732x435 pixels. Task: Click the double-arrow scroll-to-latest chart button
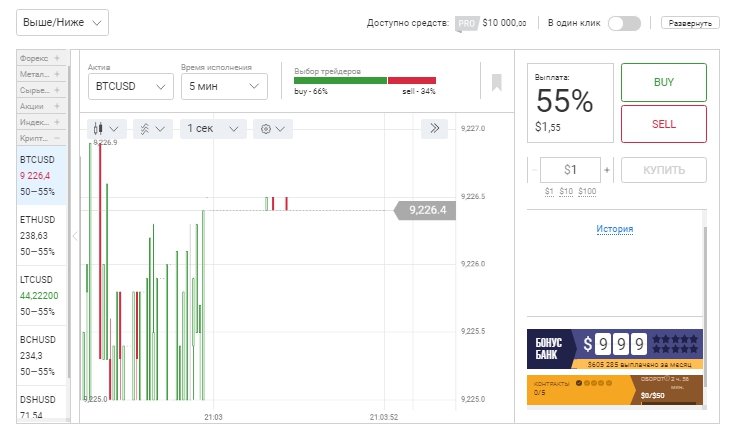[x=434, y=129]
